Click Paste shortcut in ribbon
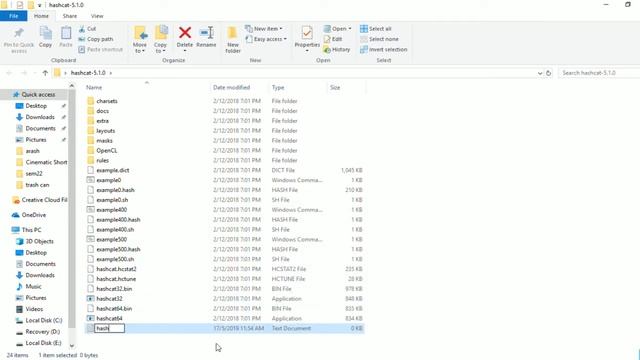 coord(100,49)
